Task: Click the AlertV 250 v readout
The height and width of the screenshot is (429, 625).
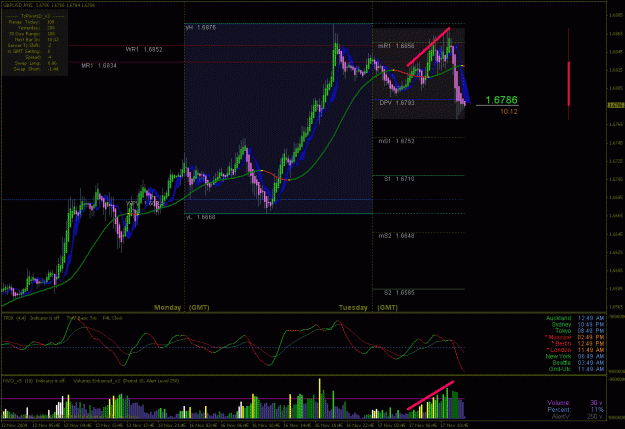Action: tap(577, 416)
